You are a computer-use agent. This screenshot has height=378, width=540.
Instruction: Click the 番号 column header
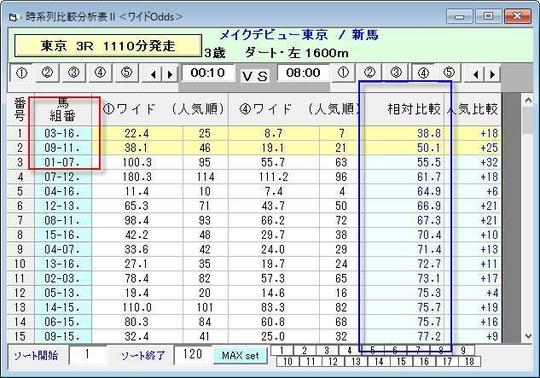pyautogui.click(x=21, y=109)
